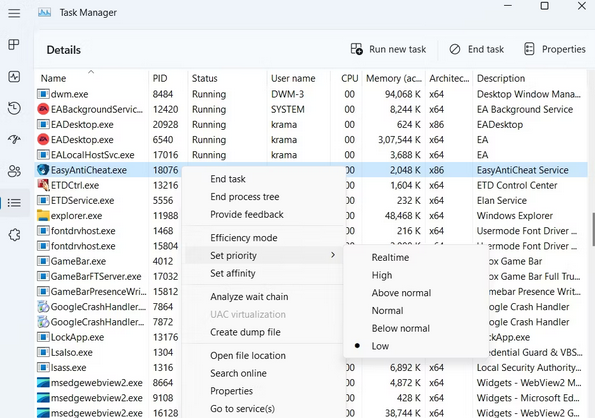This screenshot has height=418, width=595.
Task: Open the Startup apps icon in sidebar
Action: (x=14, y=140)
